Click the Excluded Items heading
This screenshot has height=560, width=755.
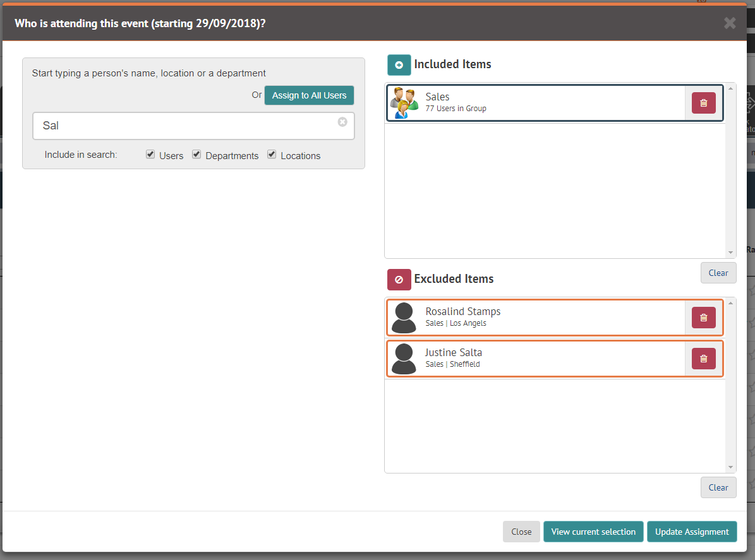[x=454, y=278]
